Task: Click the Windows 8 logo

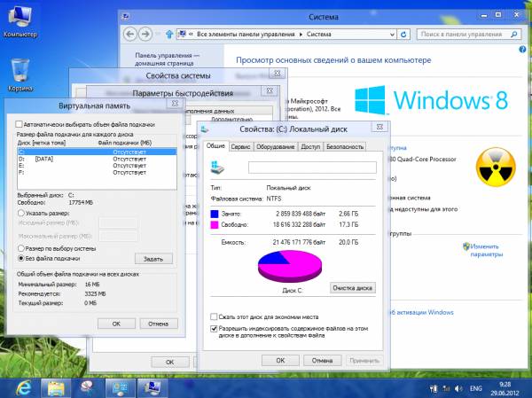Action: click(x=431, y=100)
